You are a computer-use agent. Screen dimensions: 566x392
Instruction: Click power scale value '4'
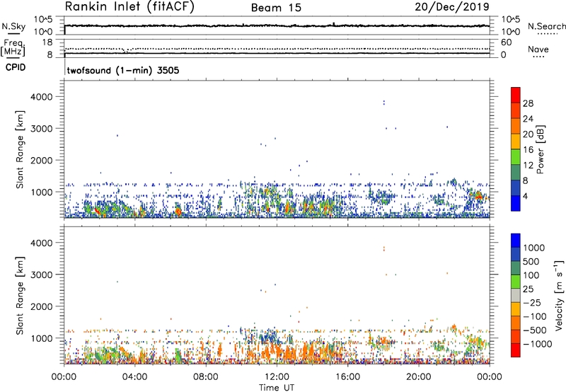526,196
